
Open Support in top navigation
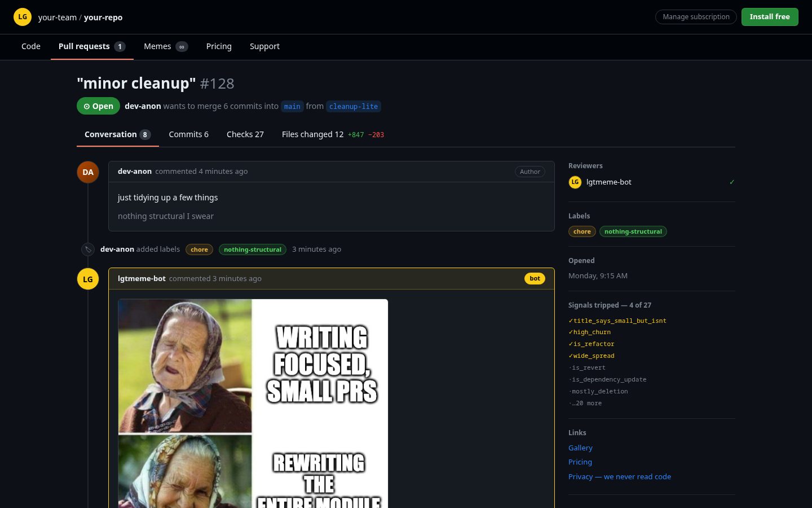click(264, 46)
